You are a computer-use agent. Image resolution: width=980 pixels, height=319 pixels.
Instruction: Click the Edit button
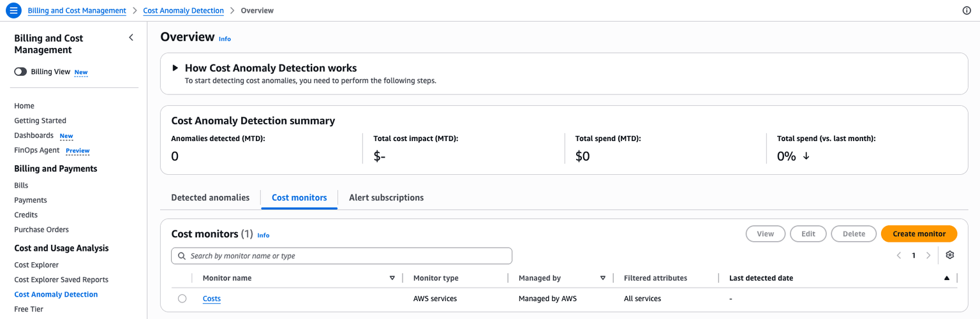click(808, 234)
